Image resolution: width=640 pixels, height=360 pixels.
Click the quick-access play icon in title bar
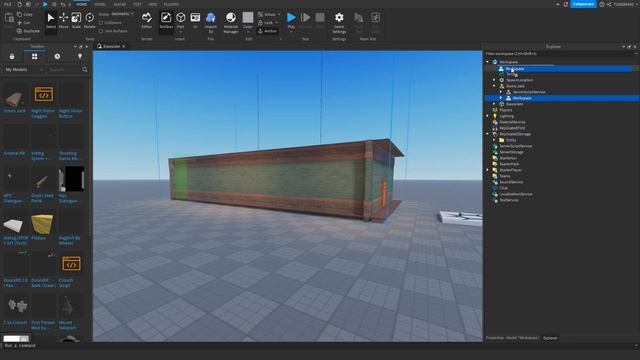[x=45, y=4]
